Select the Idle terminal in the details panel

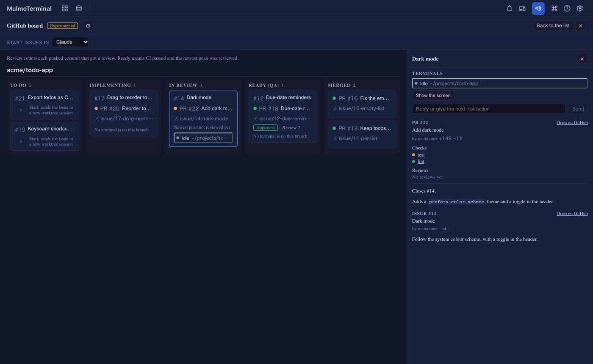coord(500,83)
